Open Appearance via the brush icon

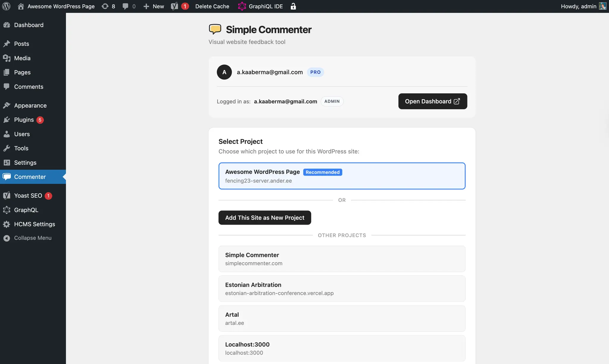tap(7, 105)
